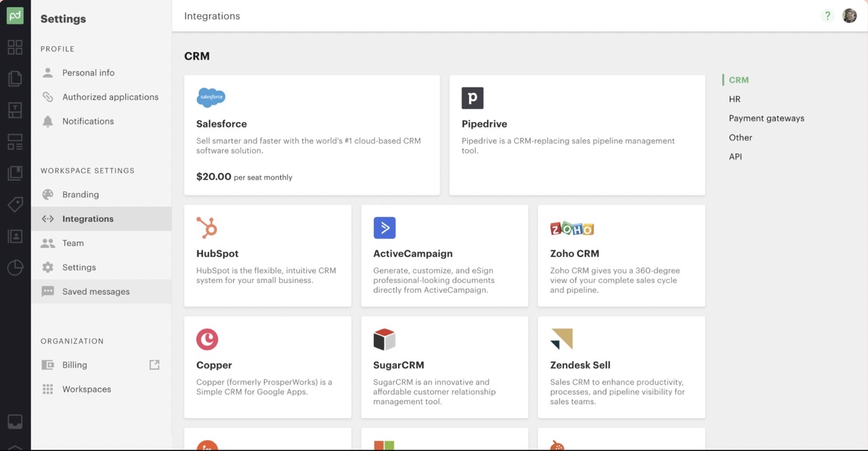Open Workspaces page
868x451 pixels.
[x=101, y=389]
